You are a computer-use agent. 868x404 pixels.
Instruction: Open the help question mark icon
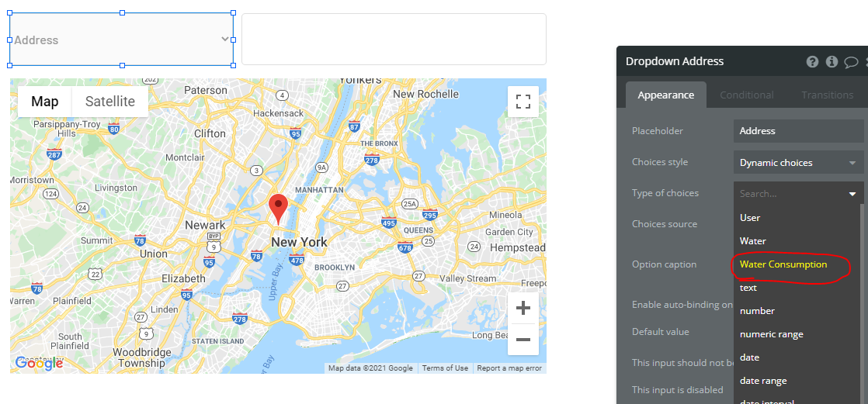(812, 61)
